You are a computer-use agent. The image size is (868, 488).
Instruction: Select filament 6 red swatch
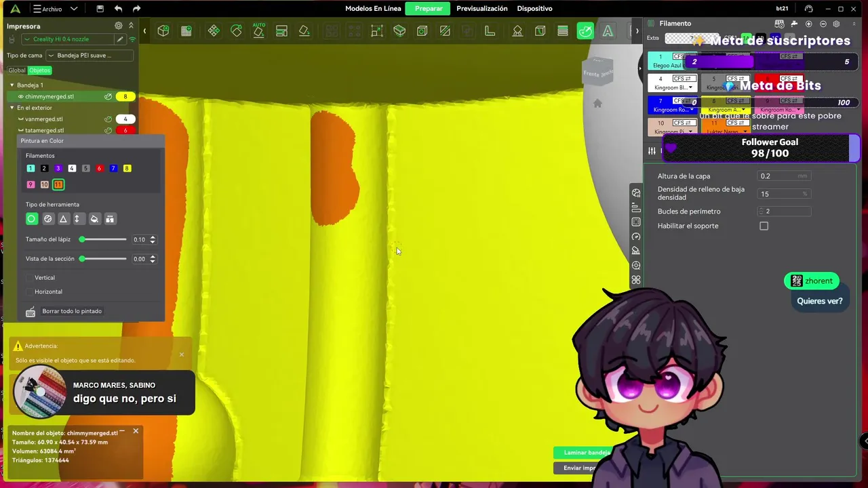pos(99,169)
